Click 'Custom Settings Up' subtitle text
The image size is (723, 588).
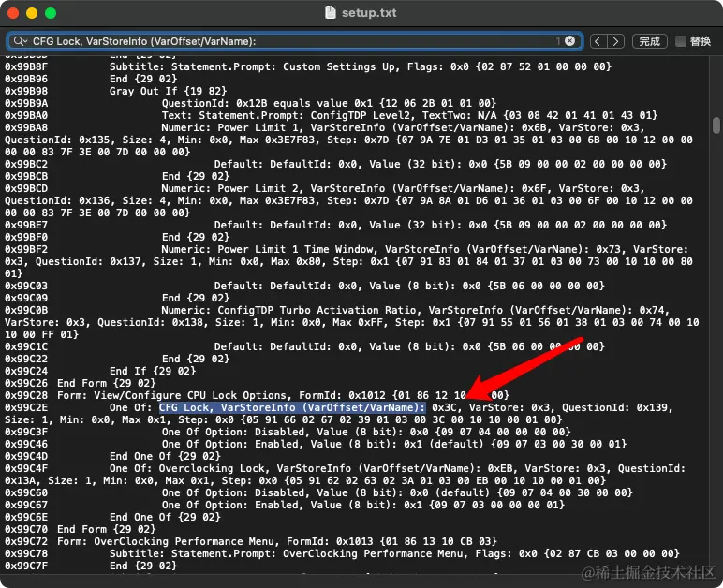[x=338, y=66]
